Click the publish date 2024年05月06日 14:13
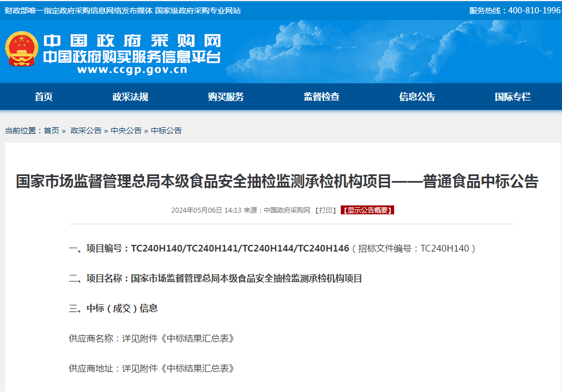Screen dimensions: 562x392 click(x=206, y=210)
